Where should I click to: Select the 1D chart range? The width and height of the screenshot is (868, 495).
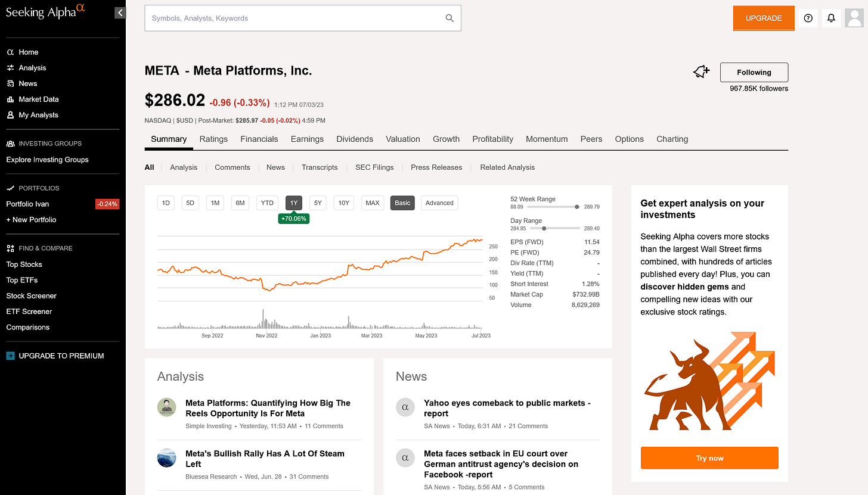166,203
